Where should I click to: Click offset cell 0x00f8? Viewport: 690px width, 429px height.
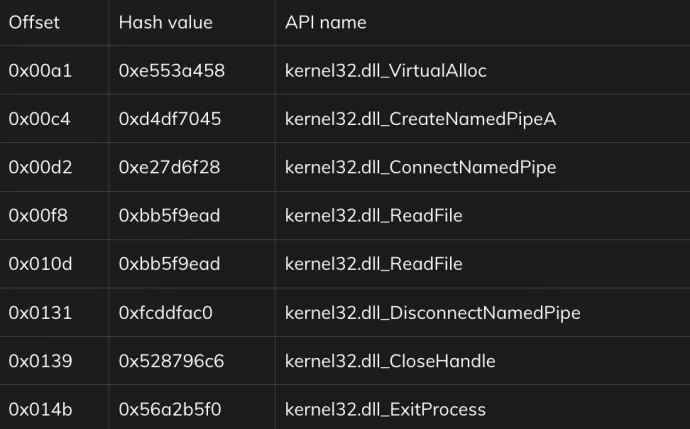pyautogui.click(x=38, y=216)
